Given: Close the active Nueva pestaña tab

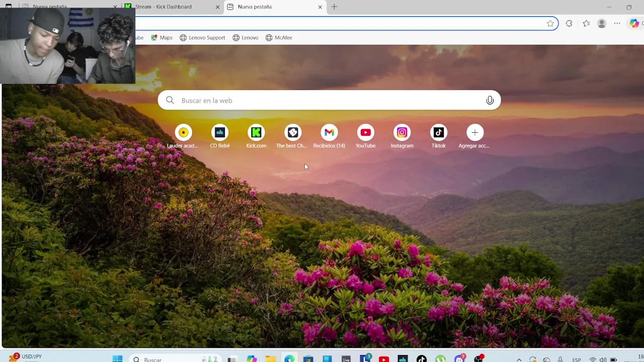Looking at the screenshot, I should [320, 7].
